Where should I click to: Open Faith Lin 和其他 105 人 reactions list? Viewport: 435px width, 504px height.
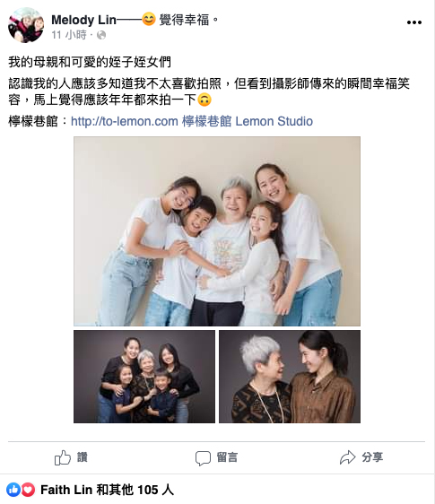tap(107, 490)
